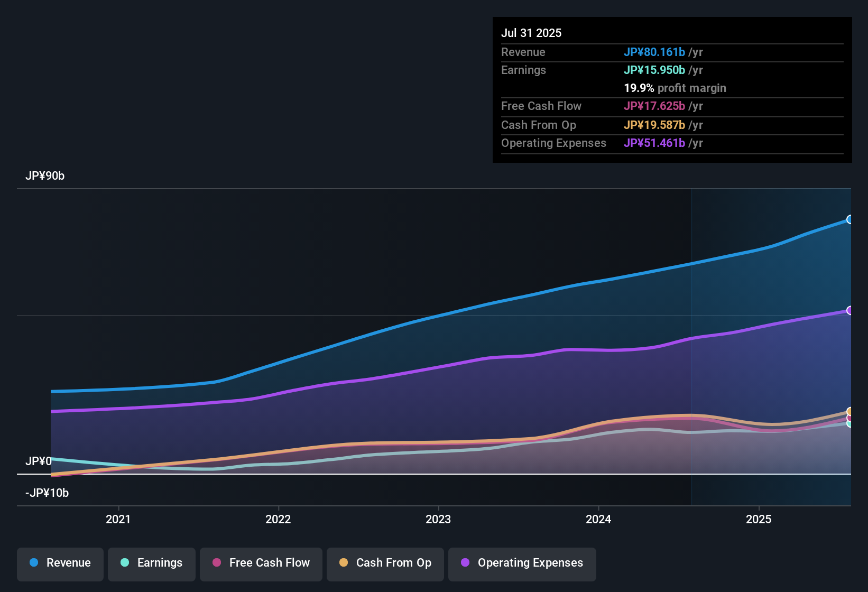This screenshot has width=868, height=592.
Task: Select the Revenue endpoint marker on the chart
Action: point(850,219)
